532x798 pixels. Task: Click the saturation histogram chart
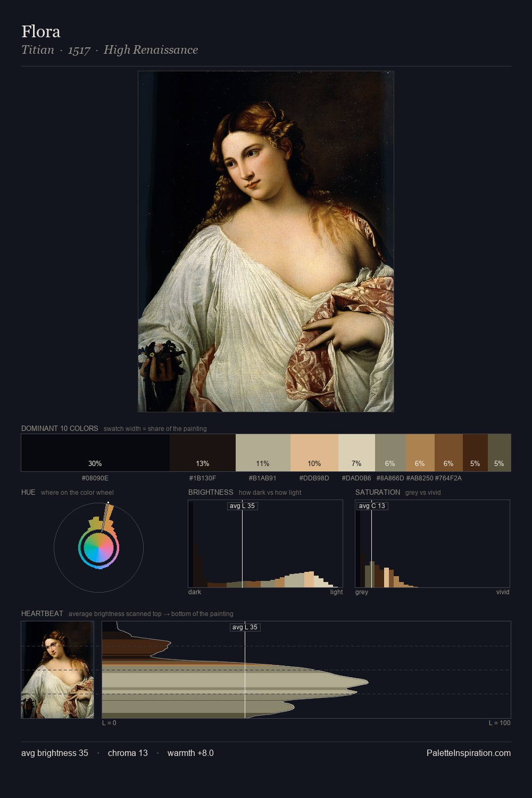433,544
